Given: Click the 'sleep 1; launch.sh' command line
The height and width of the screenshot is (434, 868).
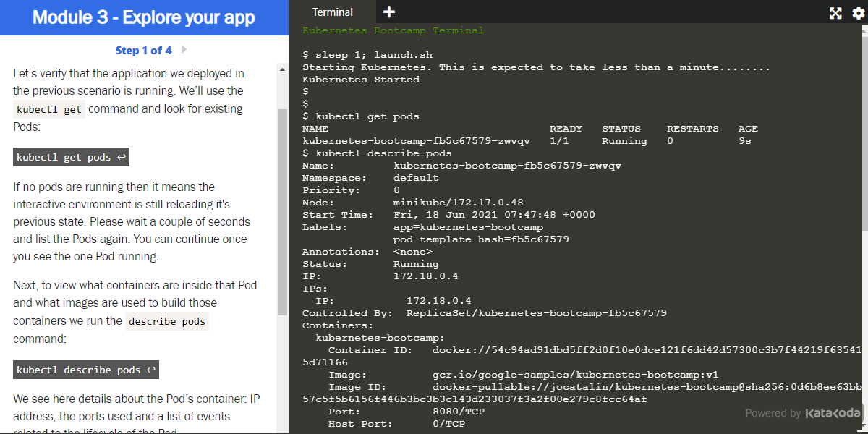Looking at the screenshot, I should (367, 55).
